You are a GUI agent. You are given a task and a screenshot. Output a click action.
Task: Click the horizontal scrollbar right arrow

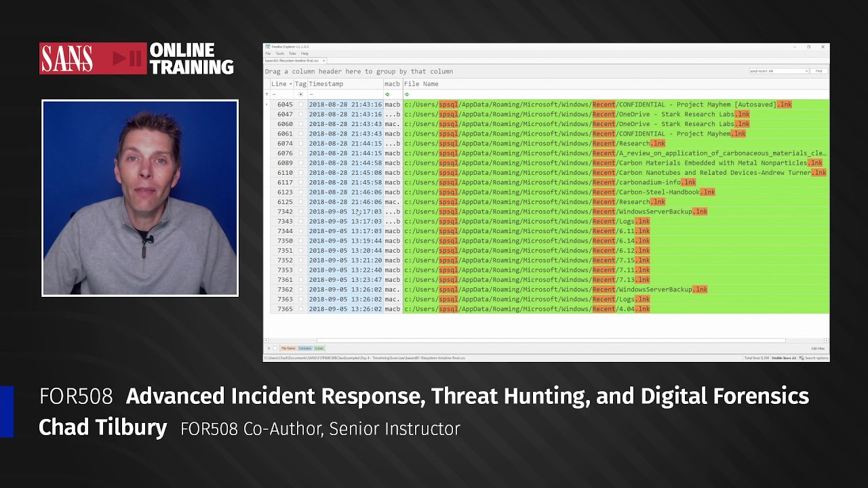[825, 340]
